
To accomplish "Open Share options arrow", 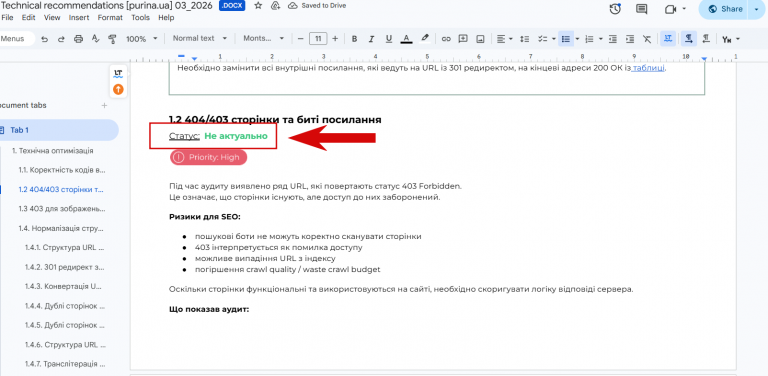I will [756, 9].
